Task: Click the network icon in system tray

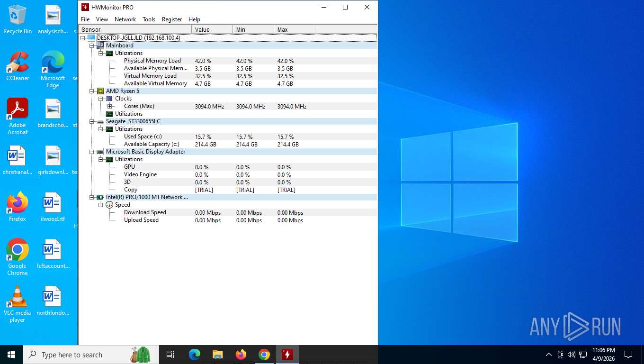Action: [582, 355]
